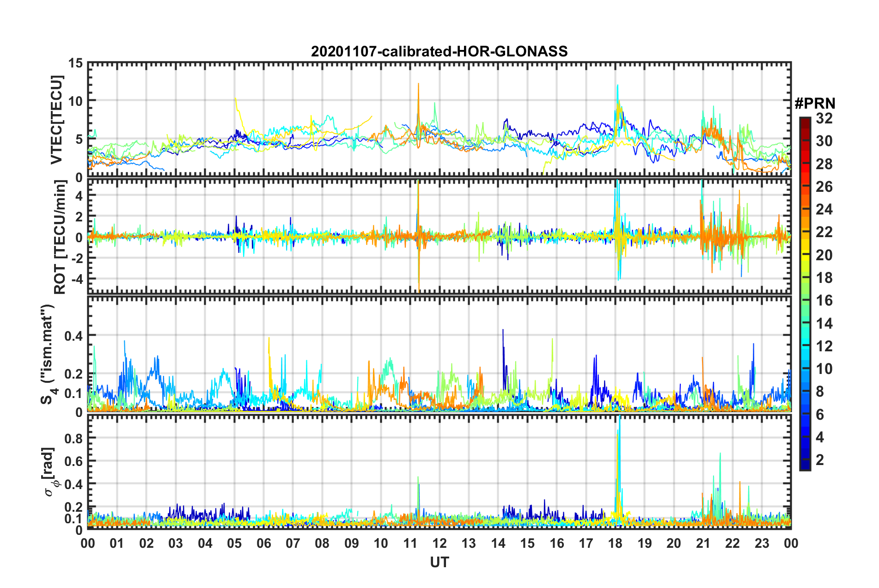Click VTEC y-axis tick value 15
Screen dimensions: 879x588
pos(75,63)
